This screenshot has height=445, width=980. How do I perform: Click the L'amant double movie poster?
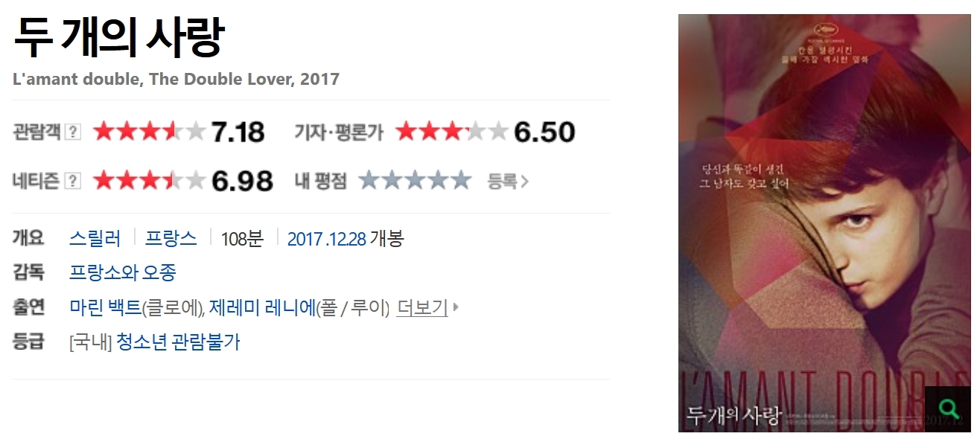824,222
